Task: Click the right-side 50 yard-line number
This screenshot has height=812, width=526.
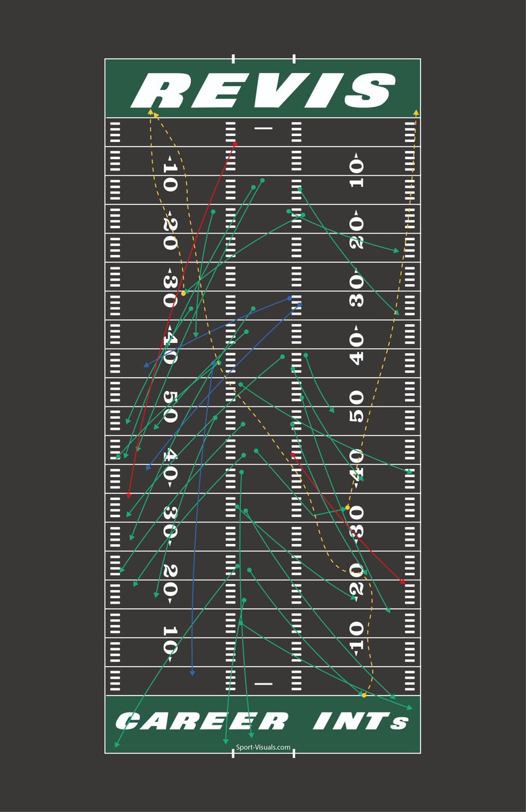Action: point(356,407)
